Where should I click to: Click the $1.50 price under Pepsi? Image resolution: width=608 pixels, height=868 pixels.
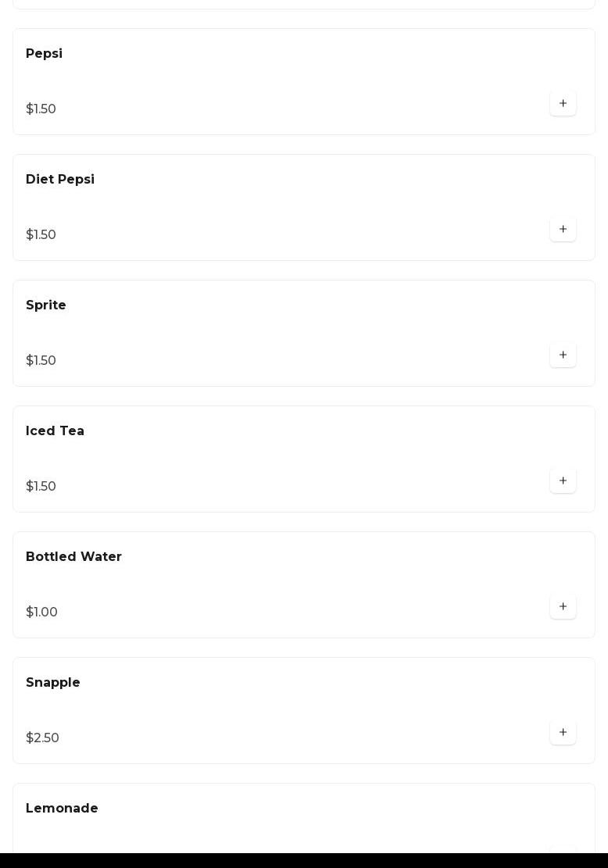click(x=41, y=109)
